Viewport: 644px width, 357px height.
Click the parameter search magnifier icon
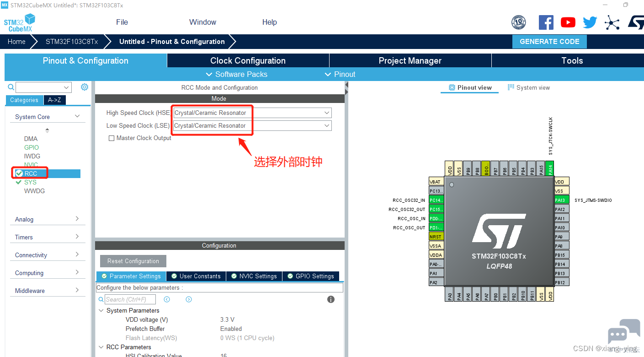[x=101, y=299]
